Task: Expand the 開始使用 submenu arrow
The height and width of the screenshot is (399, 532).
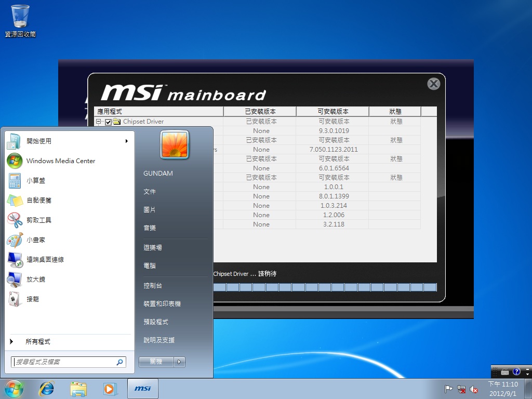Action: pos(127,141)
